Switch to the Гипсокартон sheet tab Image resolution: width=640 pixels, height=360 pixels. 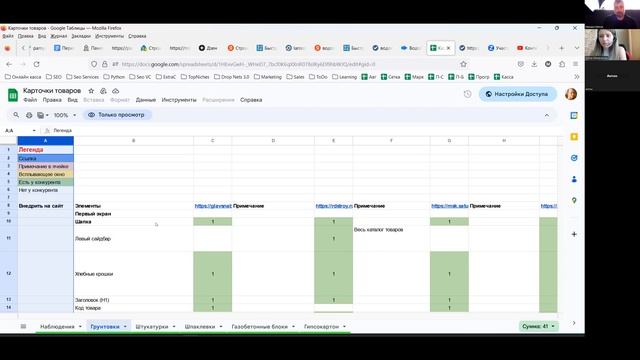click(321, 327)
